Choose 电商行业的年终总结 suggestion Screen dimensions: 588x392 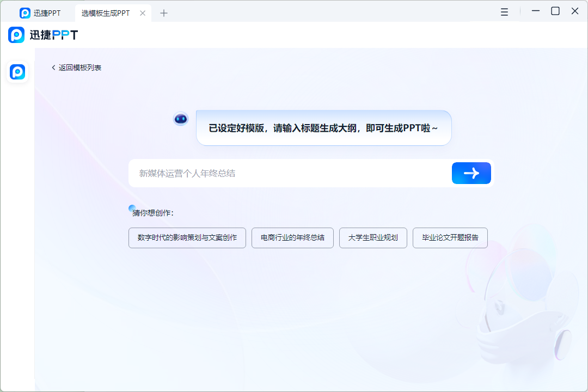pyautogui.click(x=292, y=238)
